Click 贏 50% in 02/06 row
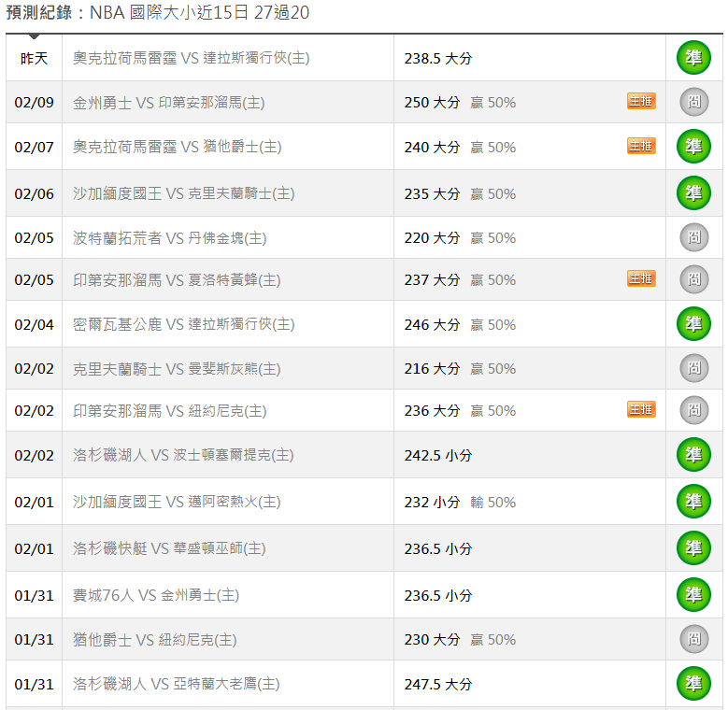The image size is (728, 710). point(492,193)
